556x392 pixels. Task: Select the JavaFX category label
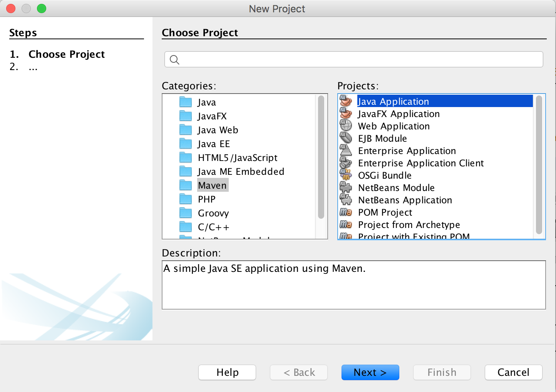coord(212,116)
